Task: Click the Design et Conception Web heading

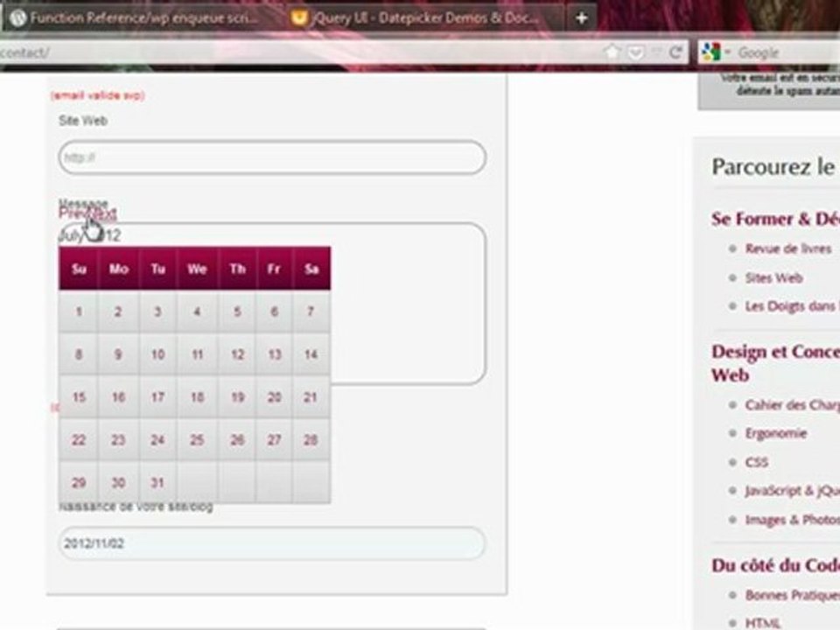Action: point(775,362)
